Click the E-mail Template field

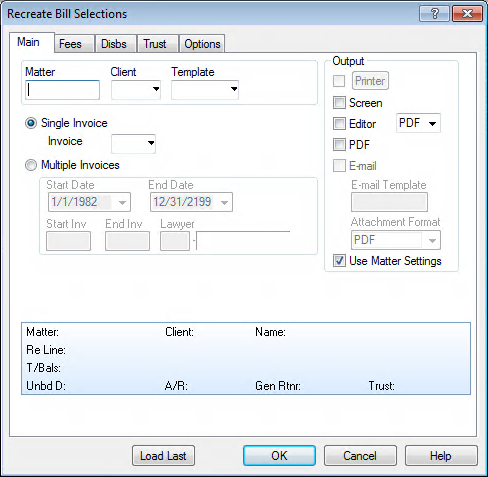pyautogui.click(x=389, y=202)
